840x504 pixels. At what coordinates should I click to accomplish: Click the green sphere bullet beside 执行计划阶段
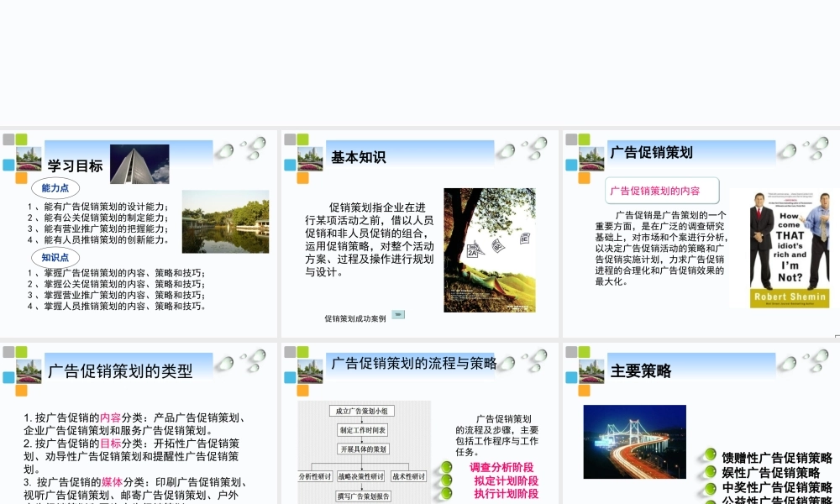click(x=446, y=494)
